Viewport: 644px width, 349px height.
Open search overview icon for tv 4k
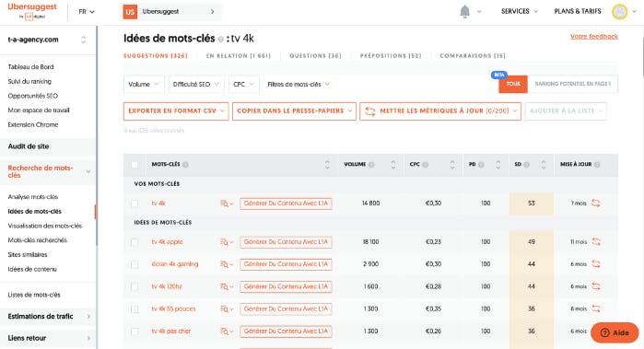(x=227, y=204)
